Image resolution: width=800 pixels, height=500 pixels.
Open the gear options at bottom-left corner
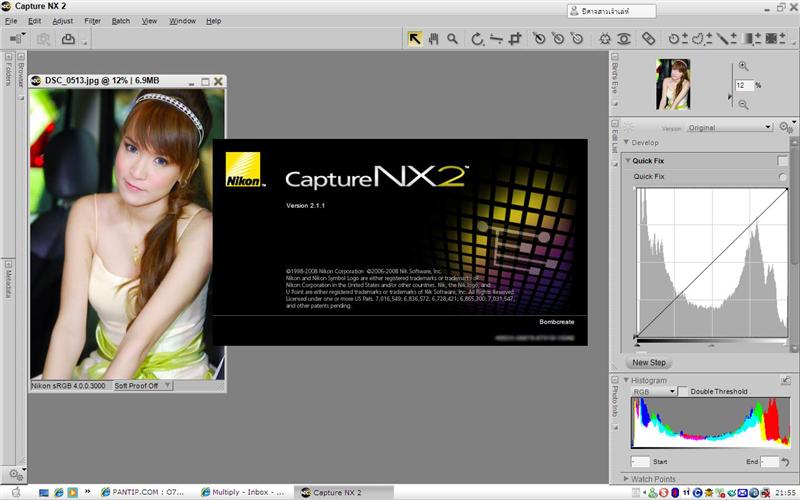click(x=15, y=474)
